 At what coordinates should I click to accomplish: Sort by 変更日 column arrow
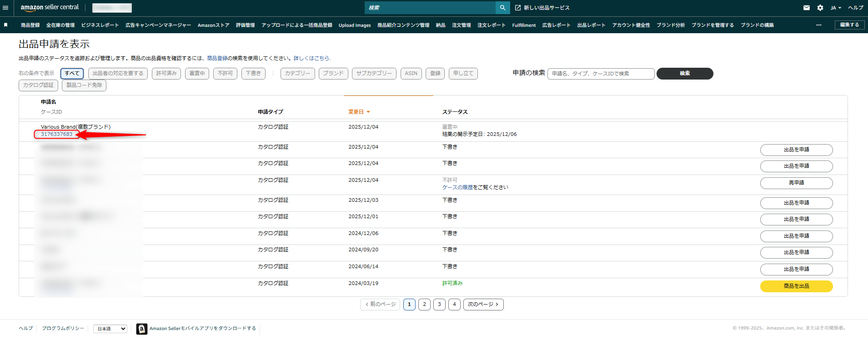pos(368,112)
